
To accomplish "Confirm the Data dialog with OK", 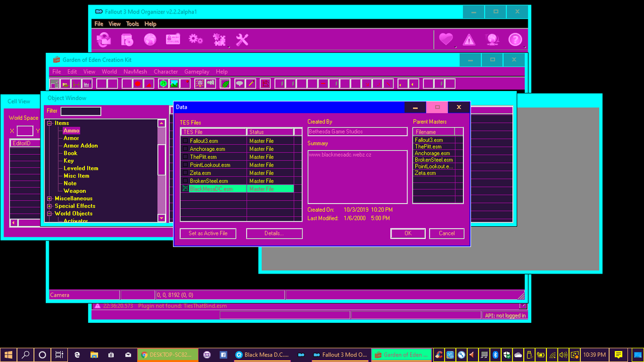I will (408, 233).
